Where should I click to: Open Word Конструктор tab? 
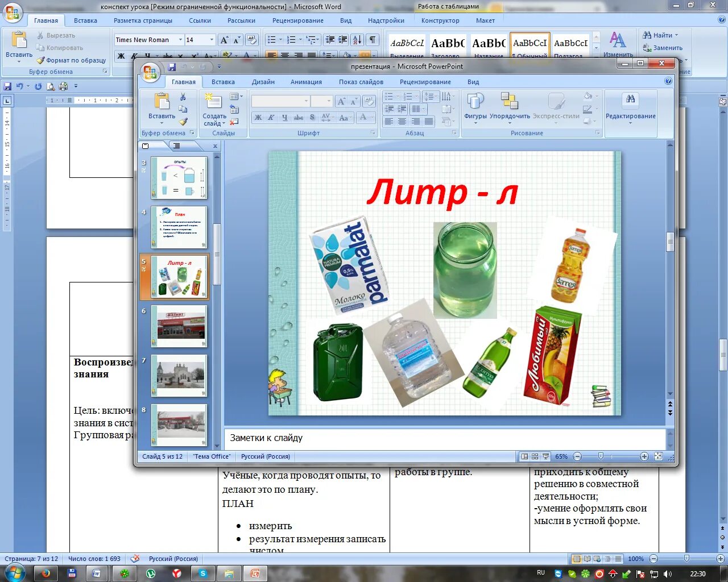tap(440, 20)
